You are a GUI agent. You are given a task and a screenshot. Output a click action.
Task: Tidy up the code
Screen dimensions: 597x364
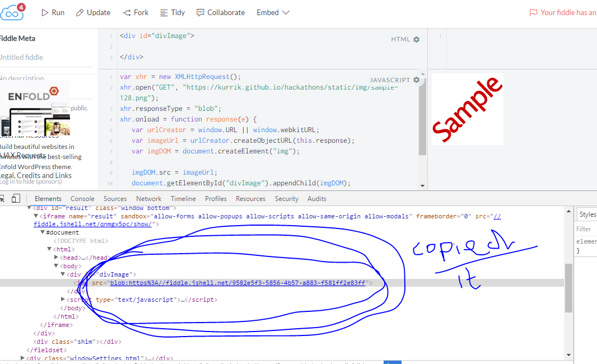pyautogui.click(x=172, y=12)
